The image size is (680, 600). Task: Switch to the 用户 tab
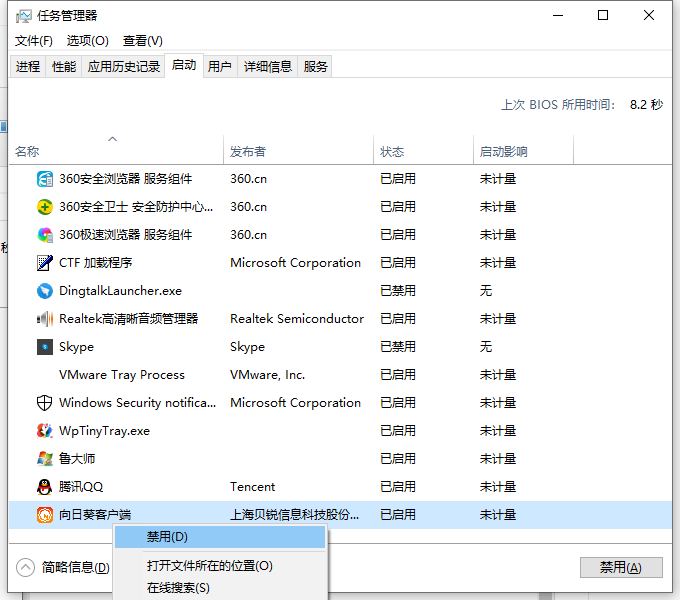pyautogui.click(x=219, y=66)
